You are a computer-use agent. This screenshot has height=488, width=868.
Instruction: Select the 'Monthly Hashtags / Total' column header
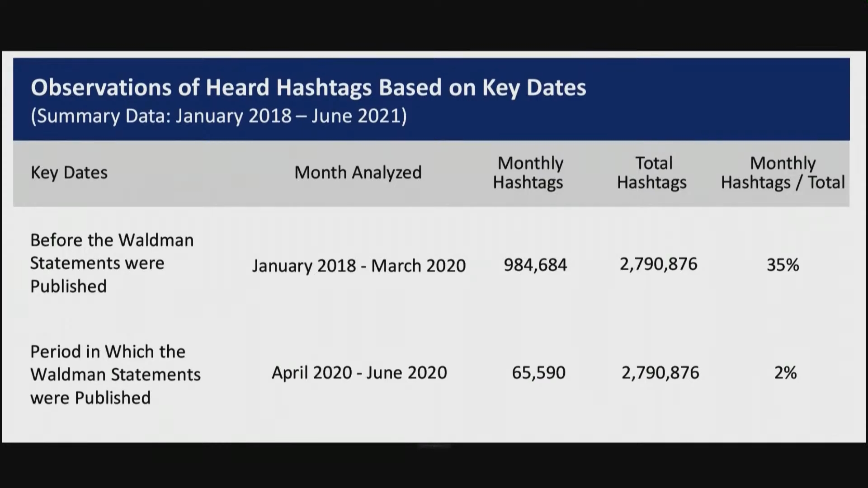coord(783,173)
